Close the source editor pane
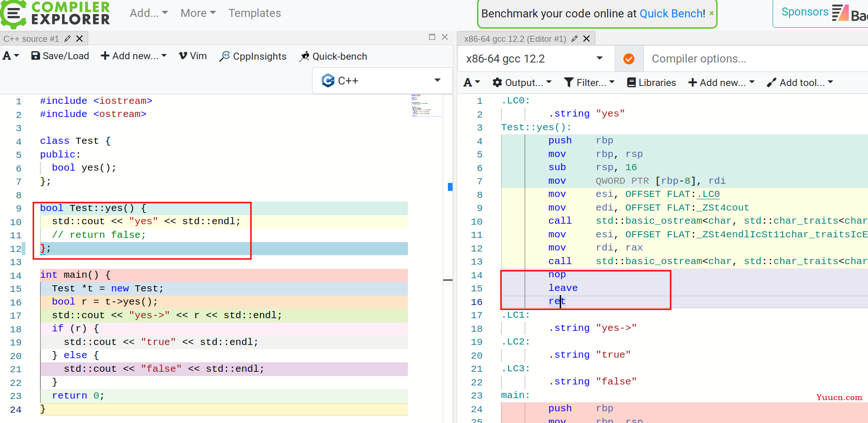Image resolution: width=868 pixels, height=423 pixels. tap(445, 37)
